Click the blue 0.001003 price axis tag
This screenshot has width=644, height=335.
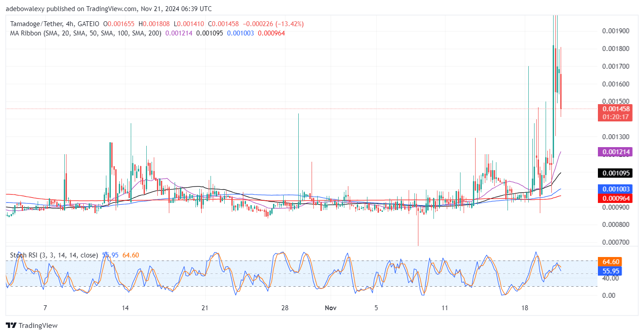tap(616, 189)
